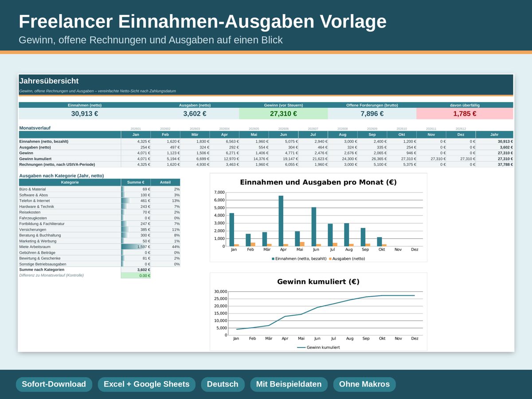Select the Gewinn kumuliert (€) line chart title
The height and width of the screenshot is (399, 532).
click(x=318, y=282)
